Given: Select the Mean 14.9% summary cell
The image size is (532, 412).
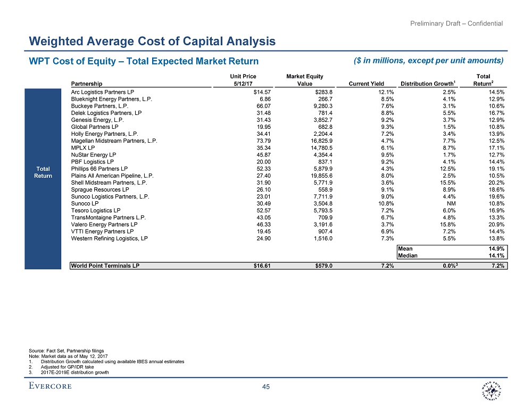Looking at the screenshot, I should (x=452, y=249).
